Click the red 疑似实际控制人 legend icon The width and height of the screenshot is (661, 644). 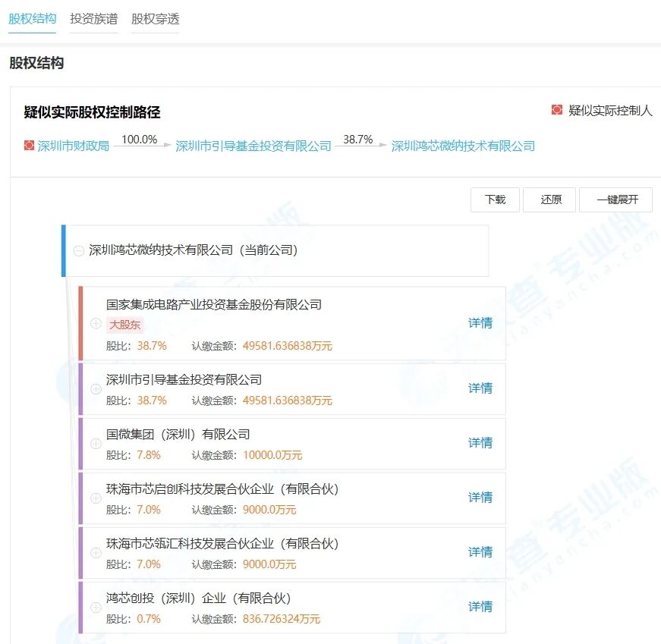(x=556, y=109)
